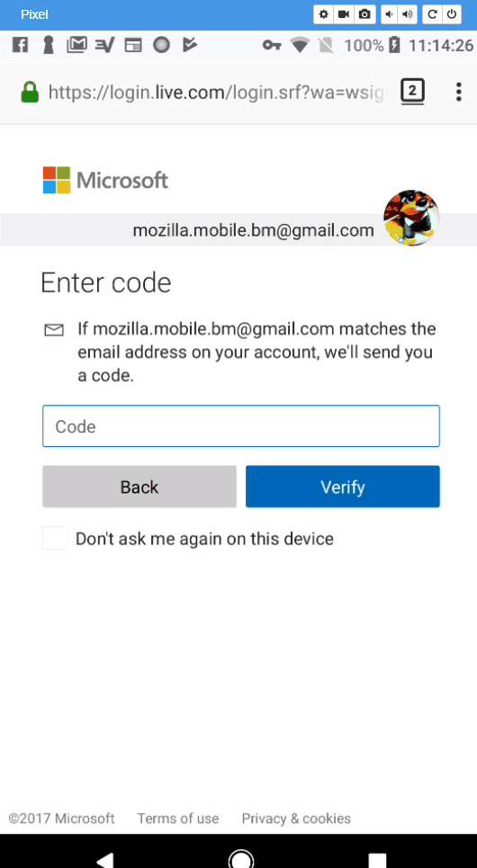Click the blue Verify button
The width and height of the screenshot is (477, 868).
pyautogui.click(x=343, y=487)
